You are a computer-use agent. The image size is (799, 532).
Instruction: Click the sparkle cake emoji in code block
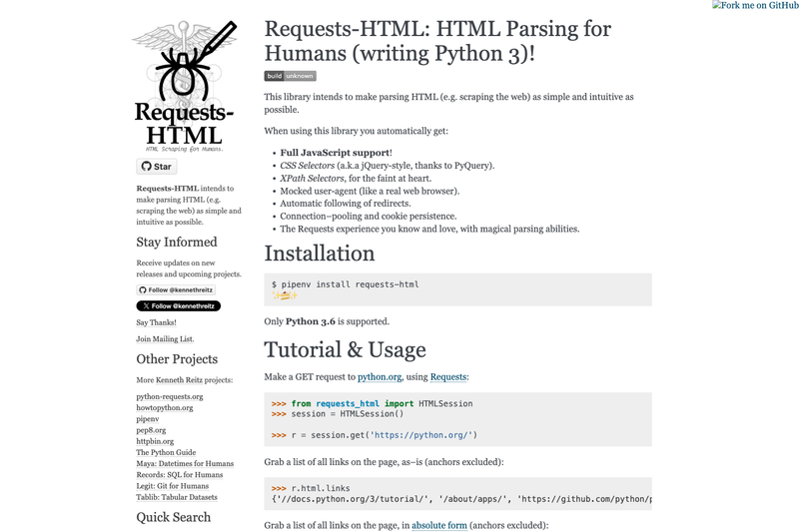(x=285, y=295)
